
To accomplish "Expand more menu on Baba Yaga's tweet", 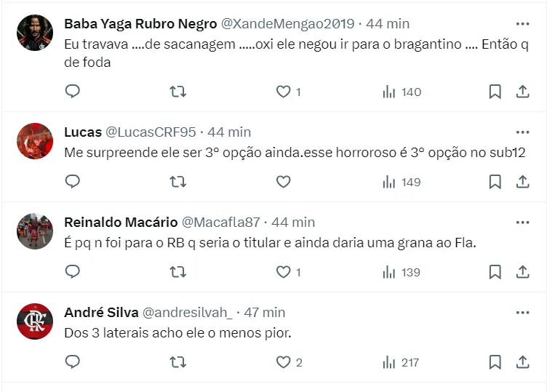I will [x=522, y=23].
